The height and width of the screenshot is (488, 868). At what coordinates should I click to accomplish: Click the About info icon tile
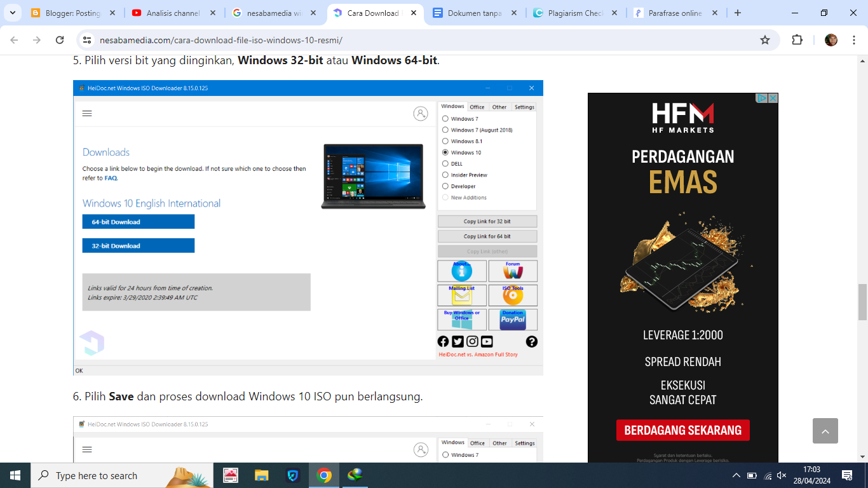[x=462, y=271]
